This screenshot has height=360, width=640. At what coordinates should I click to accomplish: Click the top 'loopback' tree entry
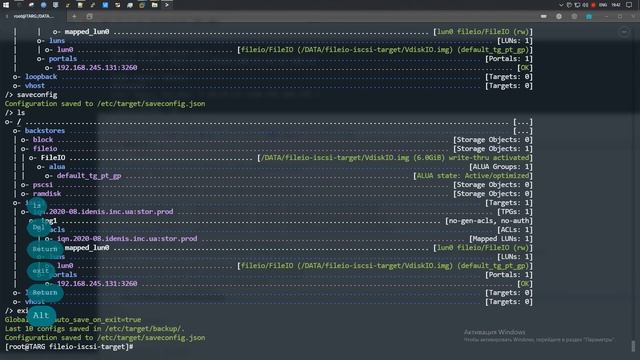(x=41, y=77)
